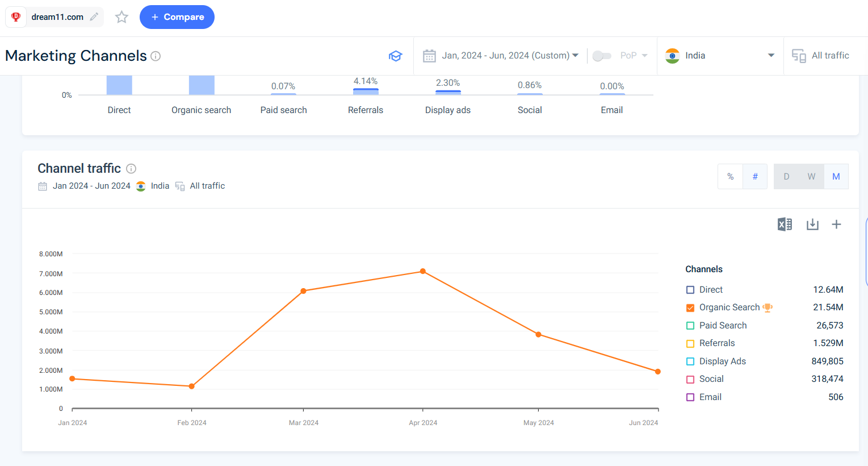
Task: Switch chart to absolute numbers view
Action: tap(755, 177)
